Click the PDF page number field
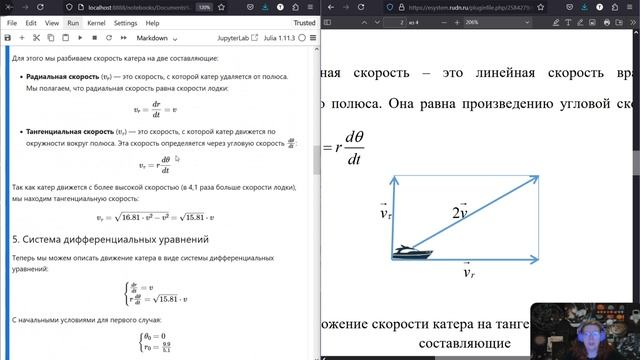The width and height of the screenshot is (640, 360). (396, 22)
